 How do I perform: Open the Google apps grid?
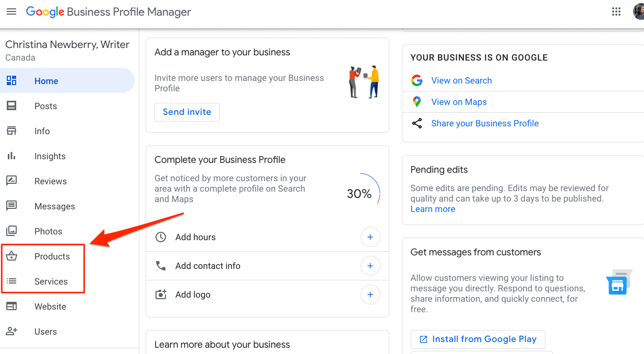(x=616, y=11)
